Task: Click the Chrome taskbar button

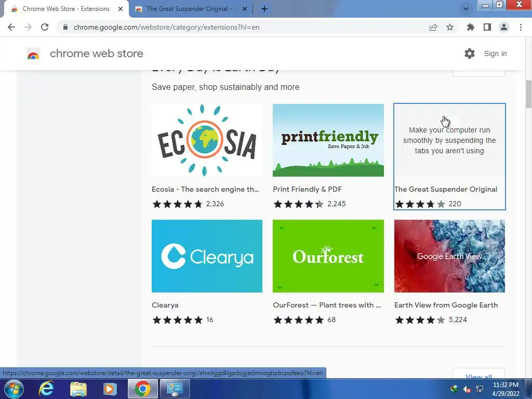Action: tap(142, 389)
